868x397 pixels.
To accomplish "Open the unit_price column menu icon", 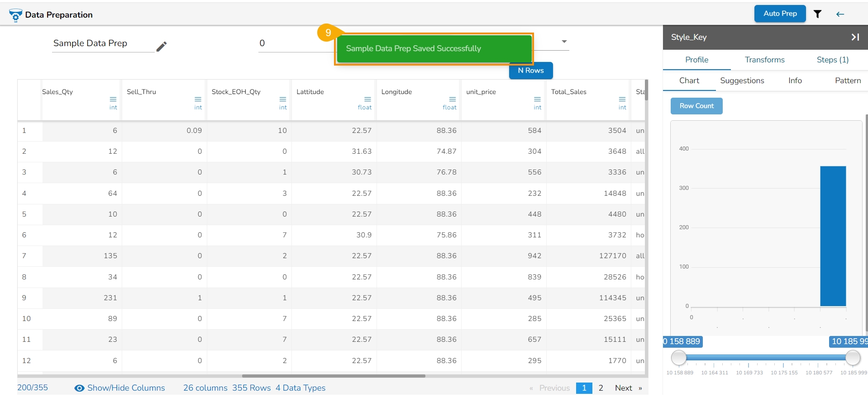I will tap(537, 99).
